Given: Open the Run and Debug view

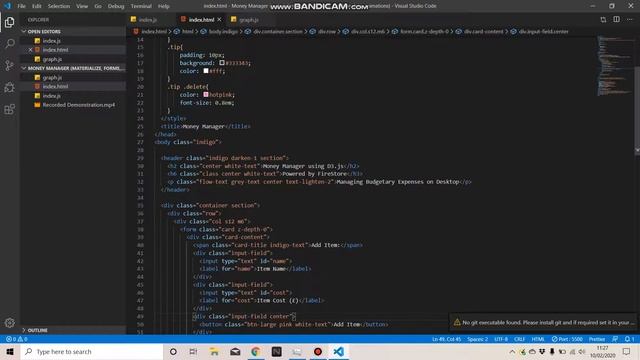Looking at the screenshot, I should point(9,87).
